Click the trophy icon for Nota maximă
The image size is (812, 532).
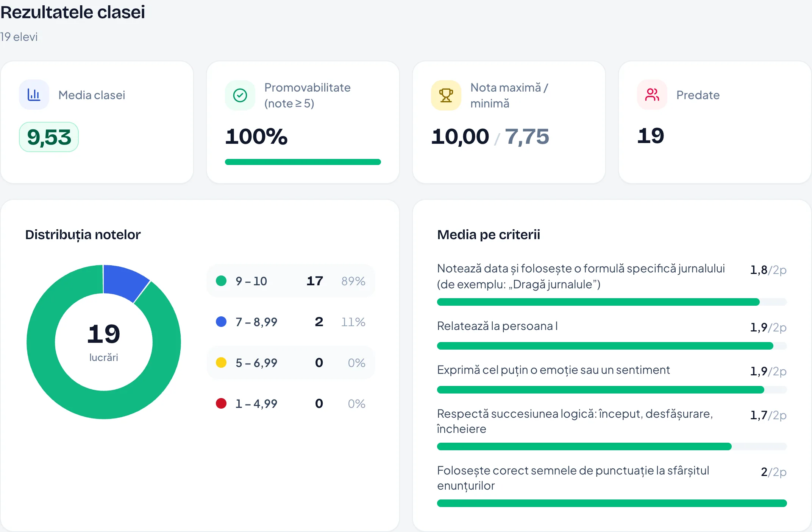(446, 95)
